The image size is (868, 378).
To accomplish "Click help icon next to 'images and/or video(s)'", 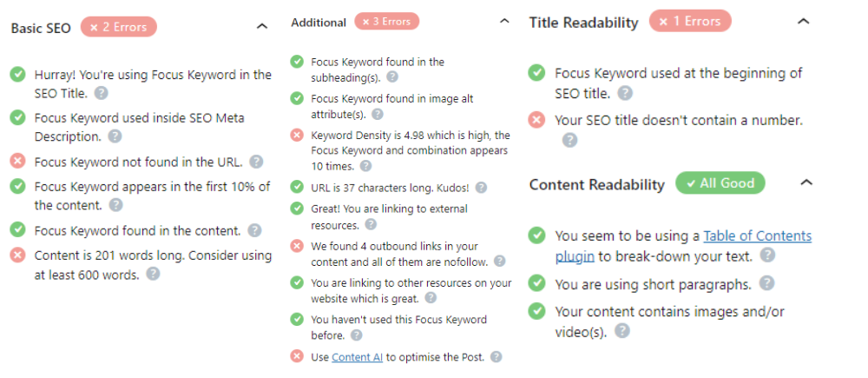I will [622, 331].
